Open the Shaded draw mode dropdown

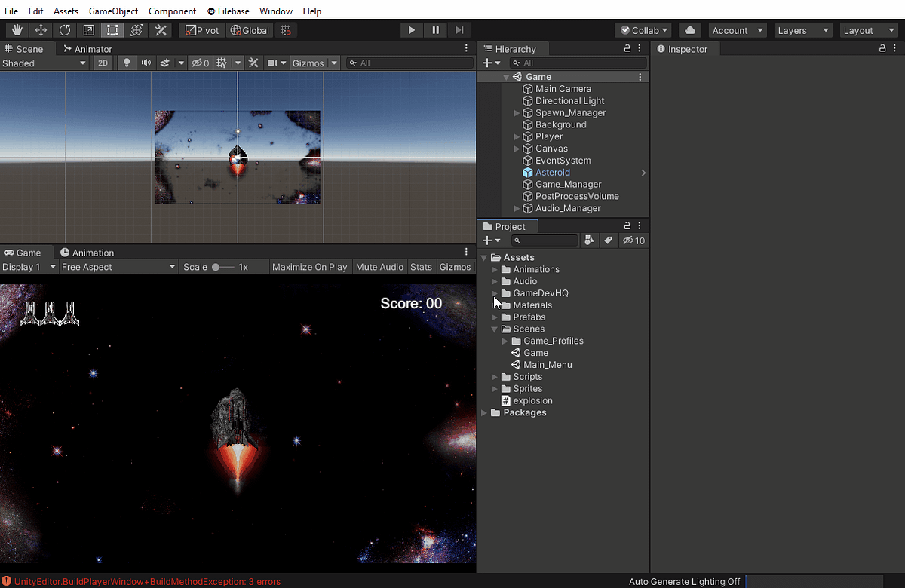pos(44,63)
